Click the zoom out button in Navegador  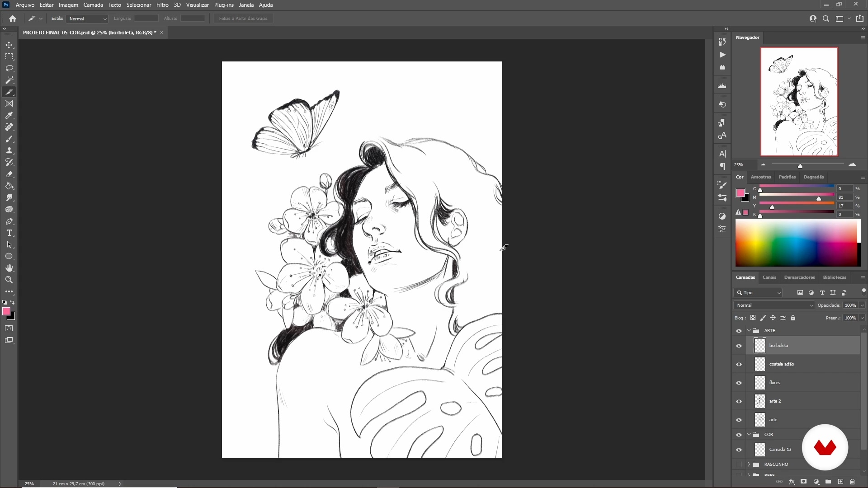(763, 165)
